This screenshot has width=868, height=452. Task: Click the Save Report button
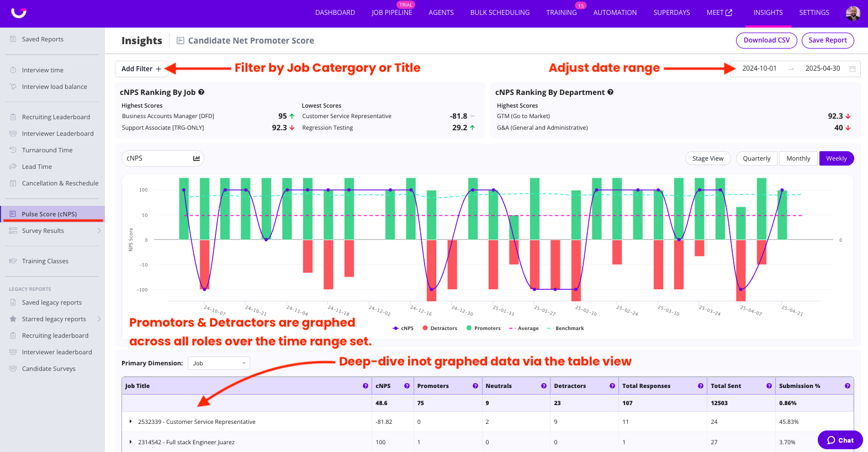tap(828, 40)
